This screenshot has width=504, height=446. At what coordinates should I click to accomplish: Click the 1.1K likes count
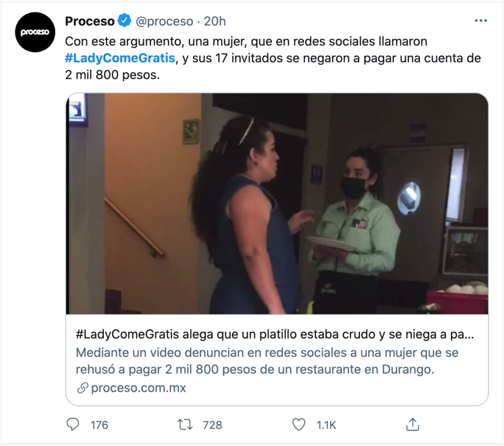[326, 425]
